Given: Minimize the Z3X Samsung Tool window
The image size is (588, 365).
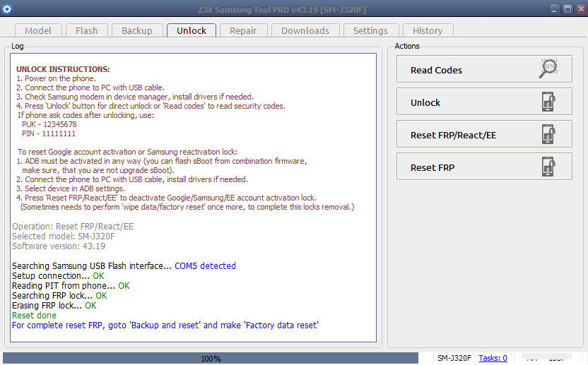Looking at the screenshot, I should point(555,9).
